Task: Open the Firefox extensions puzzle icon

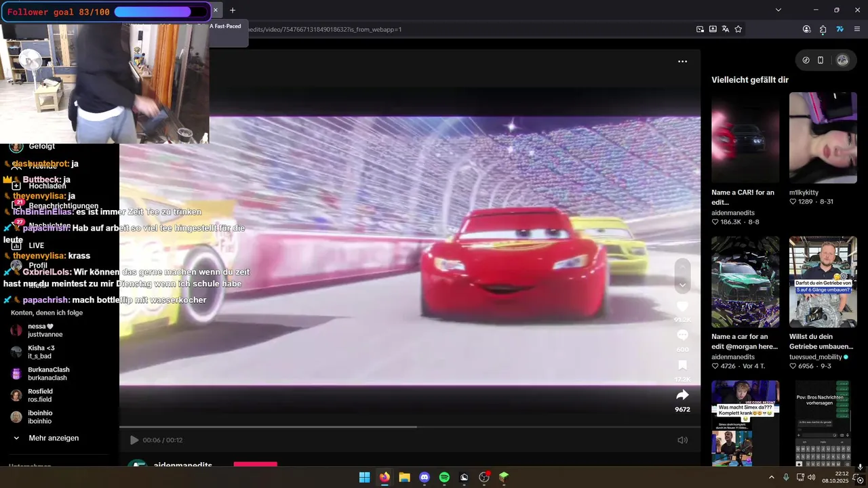Action: [x=823, y=29]
